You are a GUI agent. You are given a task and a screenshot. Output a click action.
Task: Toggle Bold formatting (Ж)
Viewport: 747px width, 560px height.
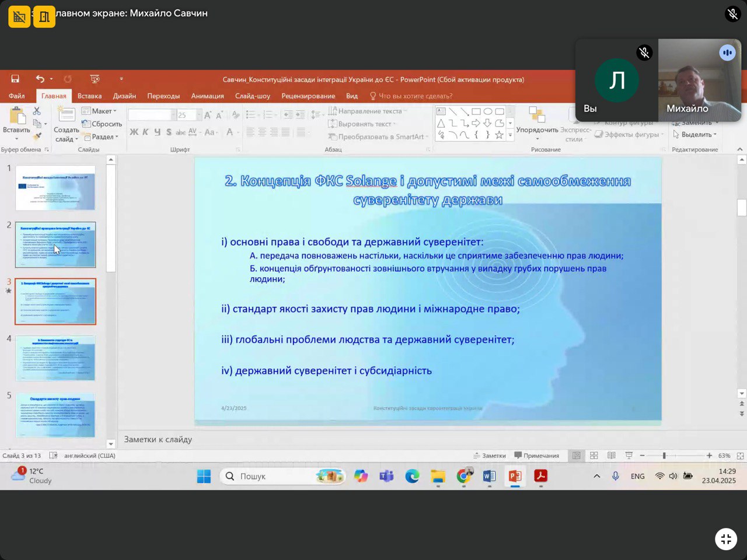pyautogui.click(x=134, y=132)
